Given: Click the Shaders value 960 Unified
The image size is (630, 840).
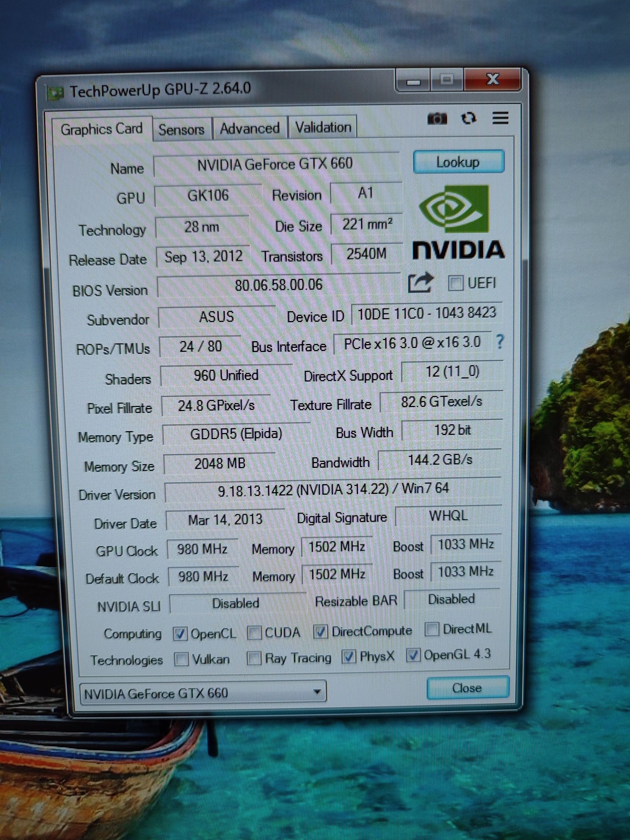Looking at the screenshot, I should [226, 375].
